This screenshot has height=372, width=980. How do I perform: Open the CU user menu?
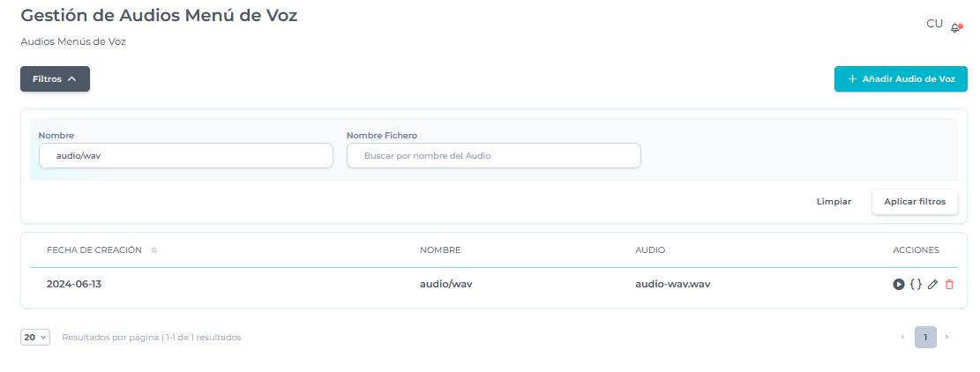[934, 24]
